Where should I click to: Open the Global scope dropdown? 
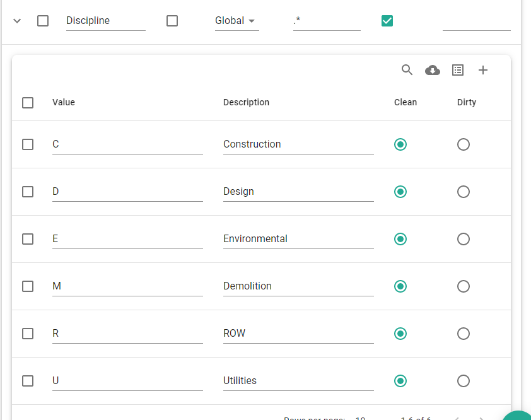[236, 21]
